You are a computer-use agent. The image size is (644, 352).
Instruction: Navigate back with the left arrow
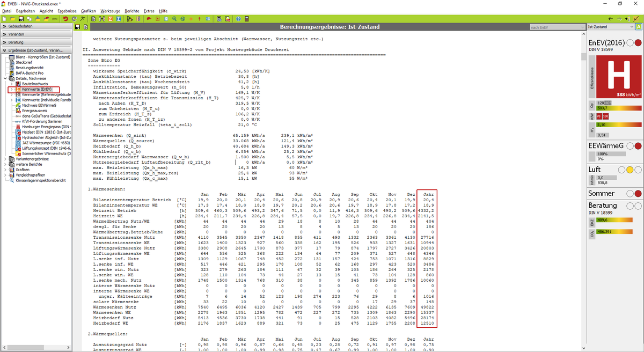click(611, 18)
